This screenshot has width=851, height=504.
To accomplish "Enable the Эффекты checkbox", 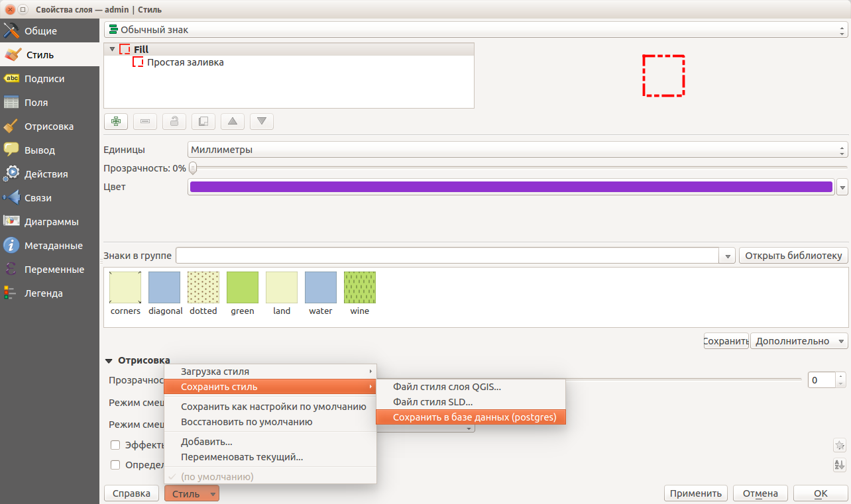I will [115, 444].
